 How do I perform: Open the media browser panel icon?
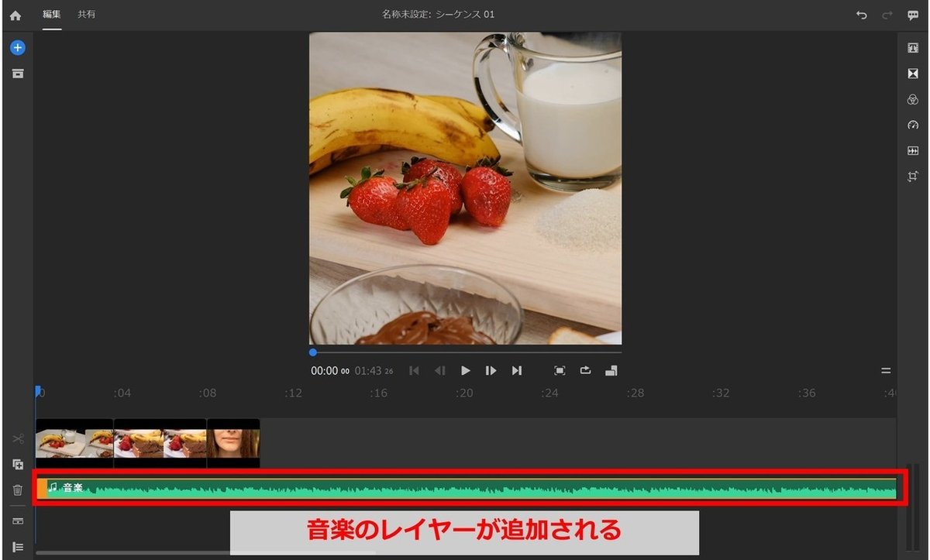[x=17, y=74]
